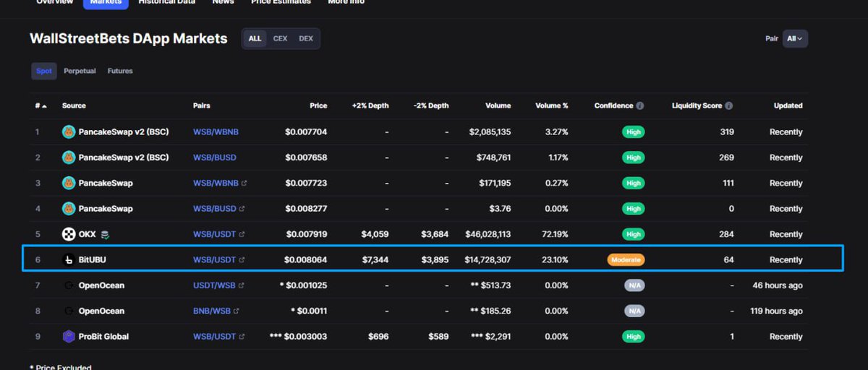The width and height of the screenshot is (868, 370).
Task: Sort by the Volume % column header
Action: [551, 106]
